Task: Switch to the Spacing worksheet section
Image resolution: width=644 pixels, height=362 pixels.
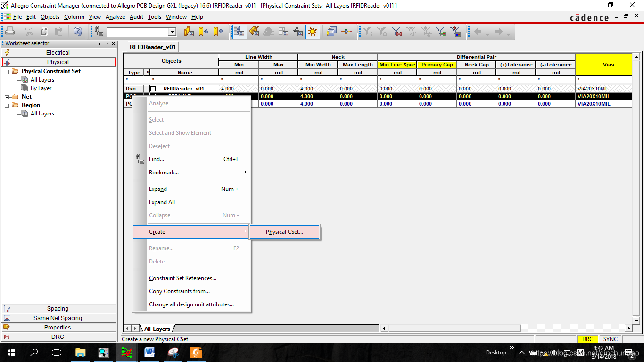Action: click(58, 309)
